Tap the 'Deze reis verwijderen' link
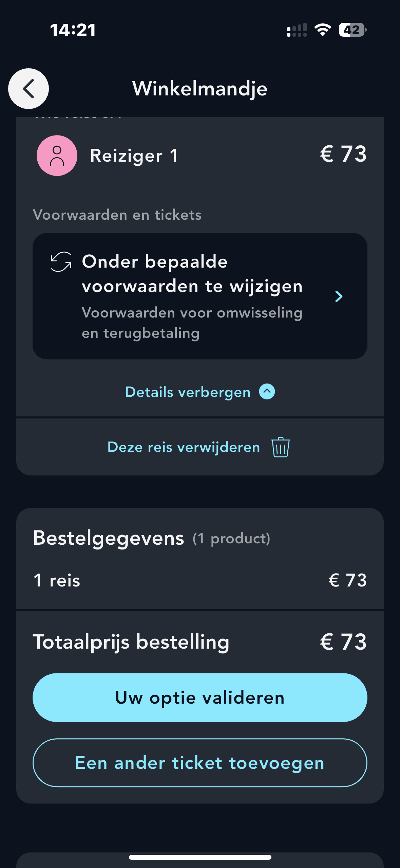The image size is (400, 868). coord(184,447)
